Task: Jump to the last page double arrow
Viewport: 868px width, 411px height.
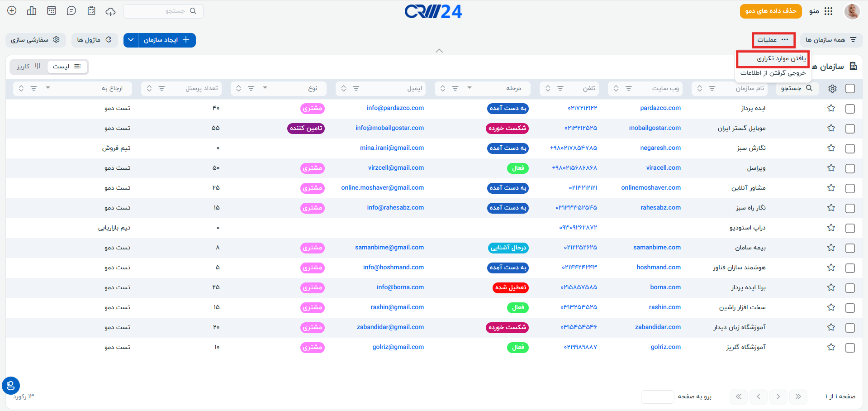Action: [739, 397]
